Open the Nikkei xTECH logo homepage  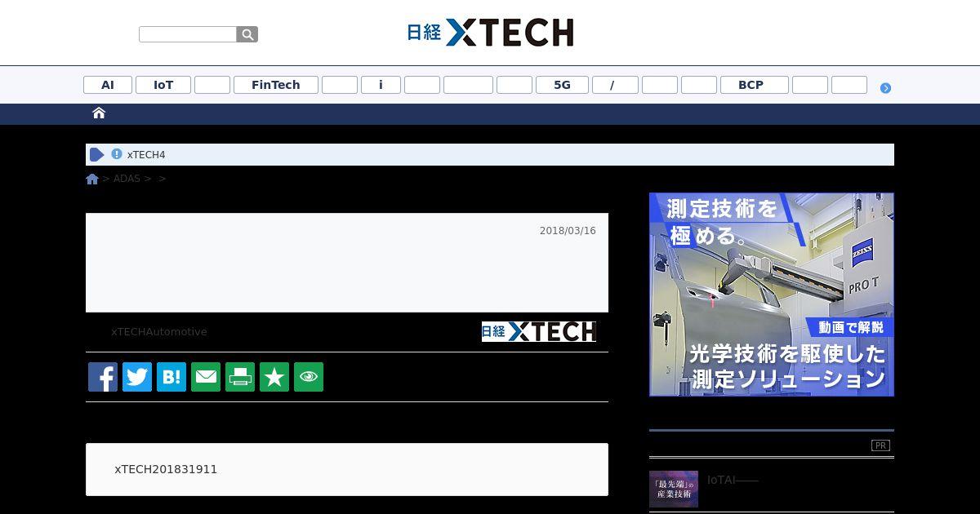click(x=490, y=33)
